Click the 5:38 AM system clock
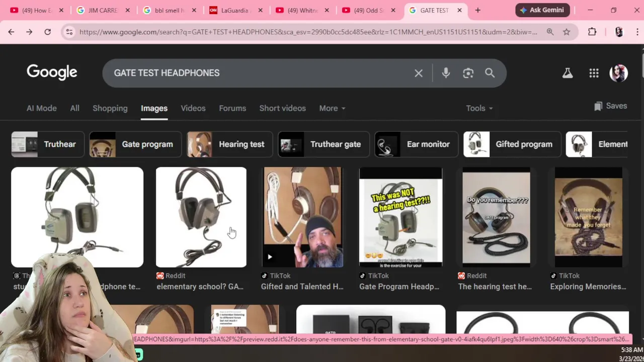The image size is (644, 362). coord(631,349)
